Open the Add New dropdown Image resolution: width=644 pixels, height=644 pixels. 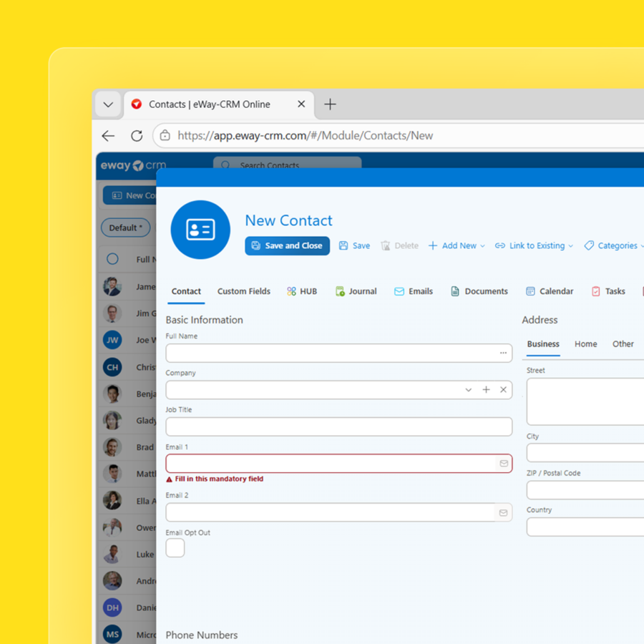click(x=457, y=246)
